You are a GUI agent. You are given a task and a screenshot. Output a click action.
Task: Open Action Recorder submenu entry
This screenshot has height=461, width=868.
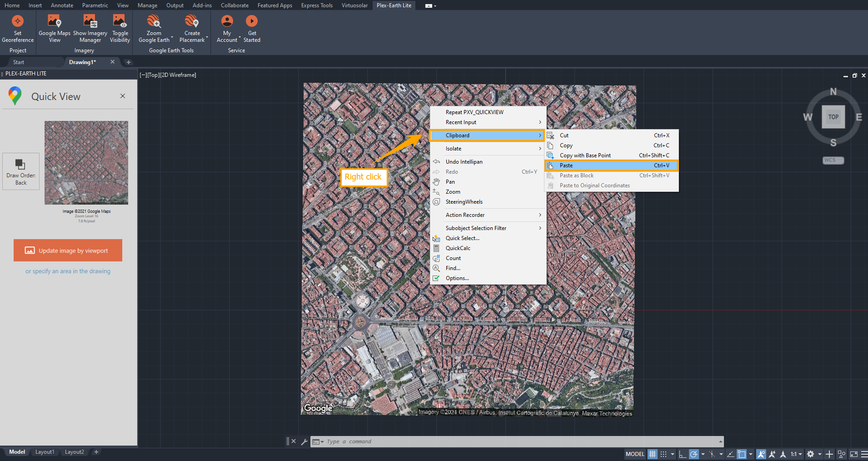click(488, 215)
